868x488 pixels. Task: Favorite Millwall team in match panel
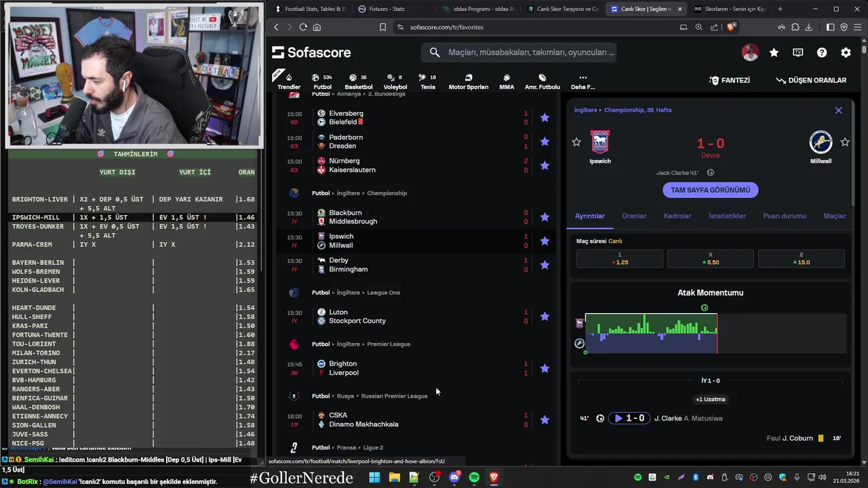845,142
